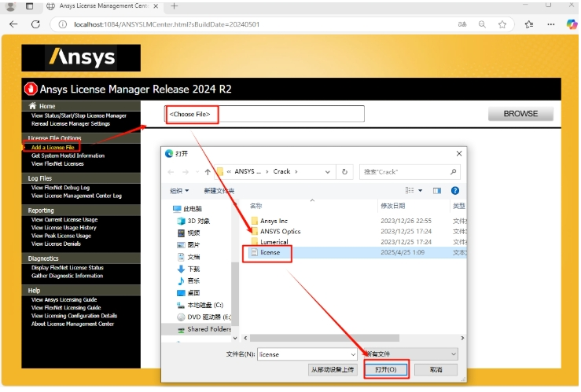
Task: Open dialog help question mark icon
Action: tap(455, 191)
